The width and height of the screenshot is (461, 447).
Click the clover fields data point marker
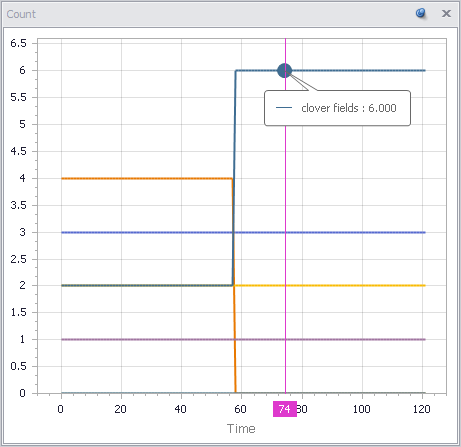tap(284, 71)
